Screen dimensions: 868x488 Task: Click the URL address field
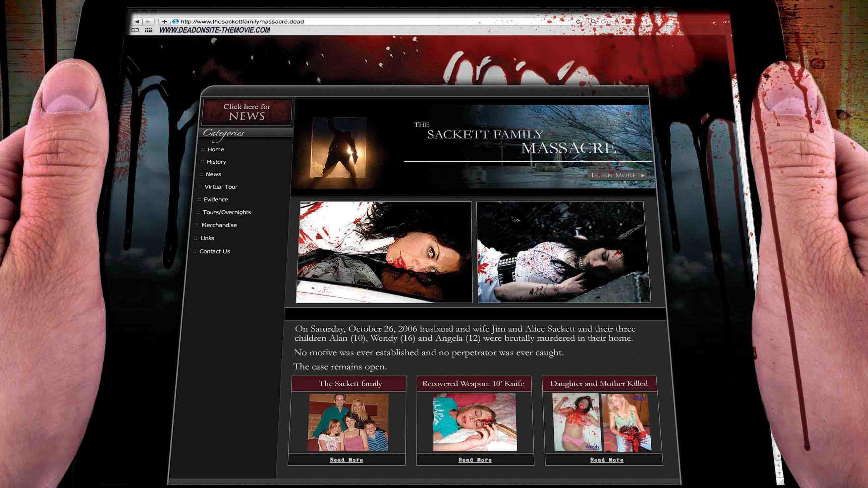pyautogui.click(x=337, y=22)
